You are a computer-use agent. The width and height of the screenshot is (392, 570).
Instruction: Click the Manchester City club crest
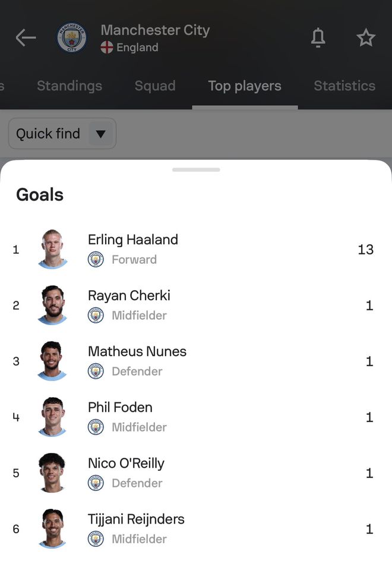click(72, 38)
